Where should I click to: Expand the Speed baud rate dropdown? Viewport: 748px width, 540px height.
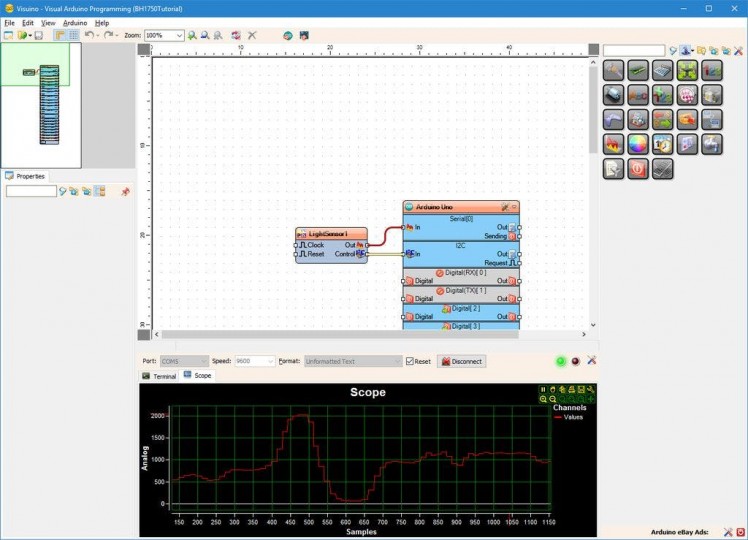tap(269, 361)
